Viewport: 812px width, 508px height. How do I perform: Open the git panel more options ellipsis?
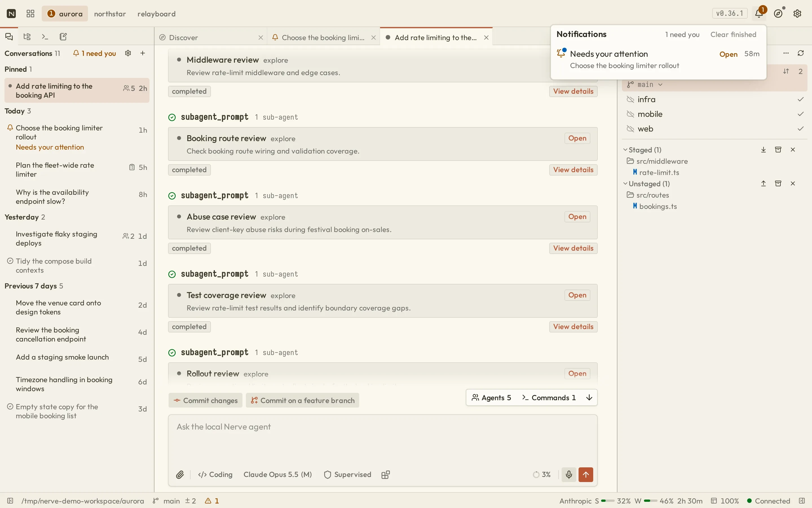pyautogui.click(x=786, y=53)
